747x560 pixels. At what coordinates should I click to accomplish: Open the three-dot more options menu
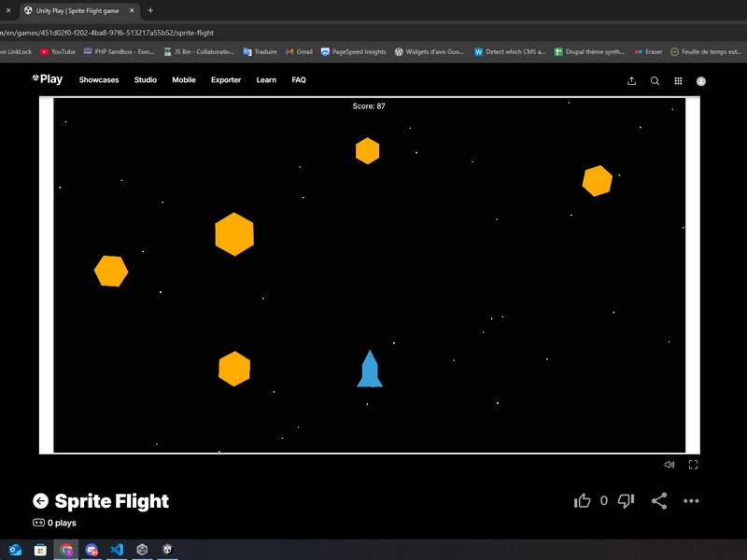(x=691, y=501)
